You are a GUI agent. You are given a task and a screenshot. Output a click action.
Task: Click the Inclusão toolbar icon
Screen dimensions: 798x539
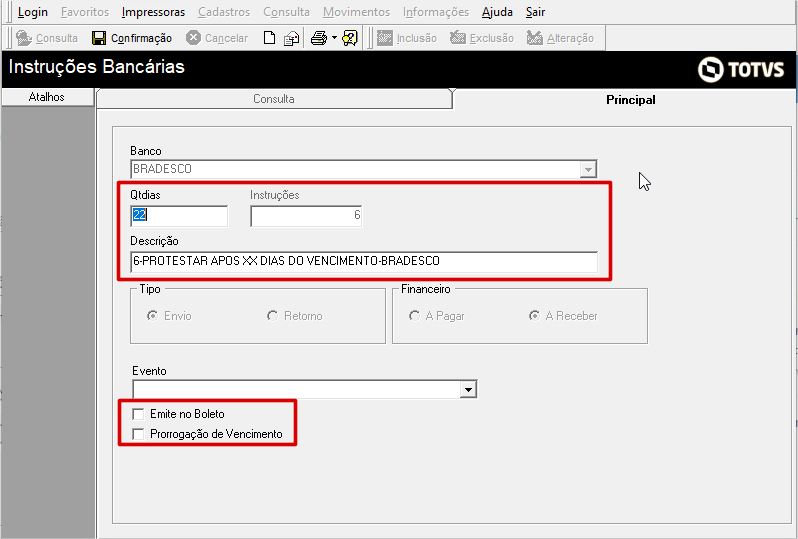point(385,38)
